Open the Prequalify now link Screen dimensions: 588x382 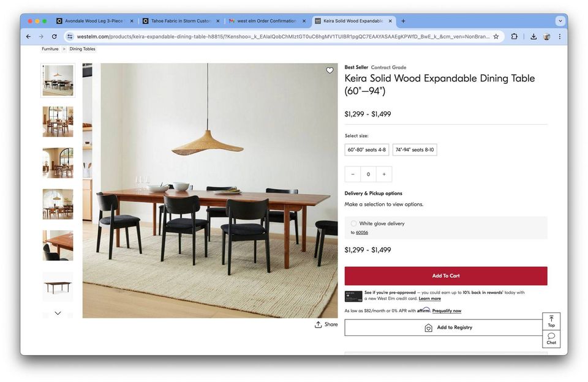(x=447, y=311)
